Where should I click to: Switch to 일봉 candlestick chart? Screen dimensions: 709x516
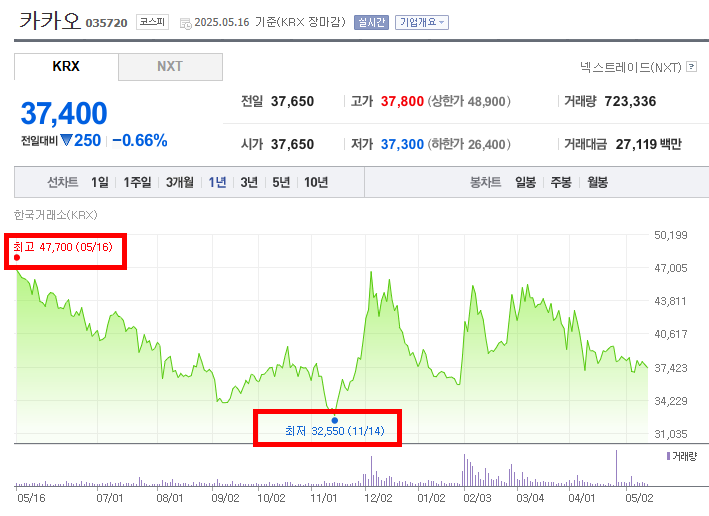[x=525, y=182]
